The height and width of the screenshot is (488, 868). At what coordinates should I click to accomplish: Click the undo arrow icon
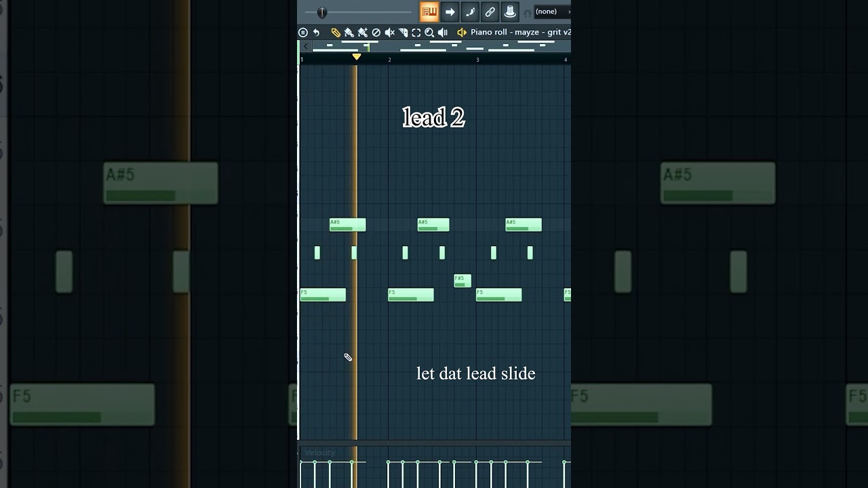pos(316,33)
